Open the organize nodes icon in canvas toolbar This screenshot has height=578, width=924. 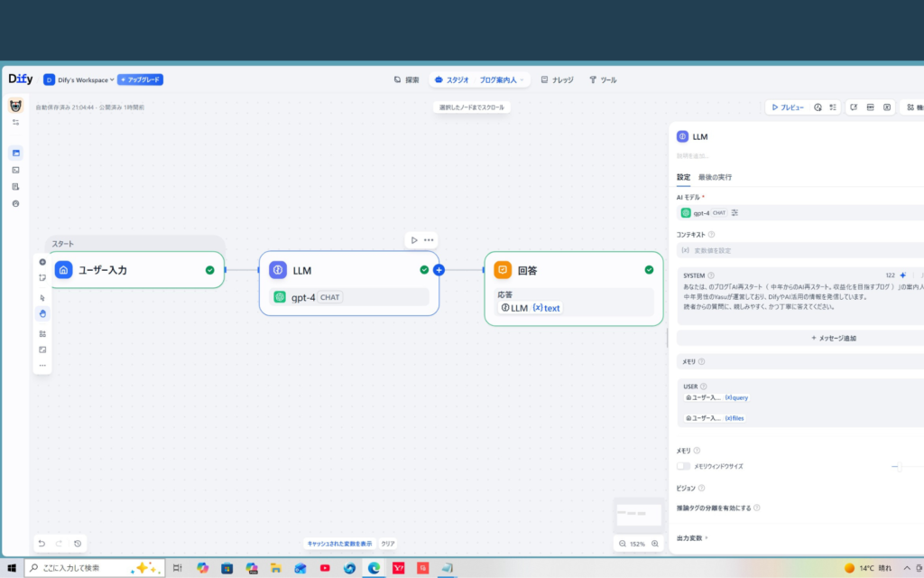click(42, 332)
